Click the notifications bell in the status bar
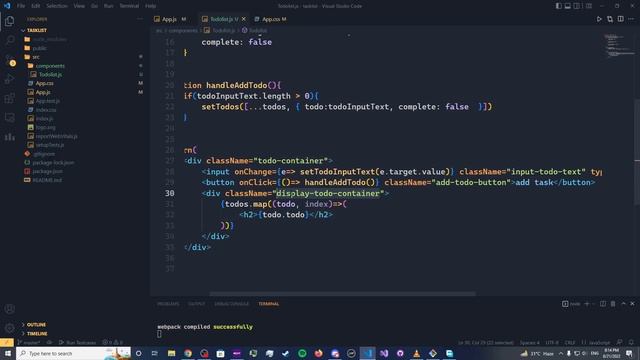Image resolution: width=640 pixels, height=360 pixels. click(x=631, y=343)
